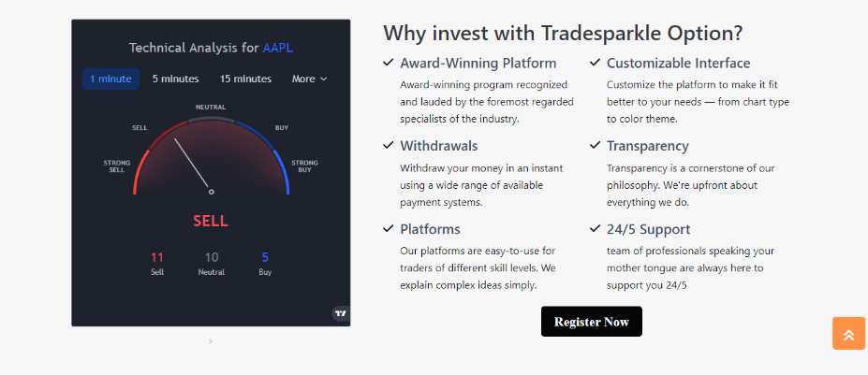868x375 pixels.
Task: Click checkmark icon beside Platforms heading
Action: 389,228
